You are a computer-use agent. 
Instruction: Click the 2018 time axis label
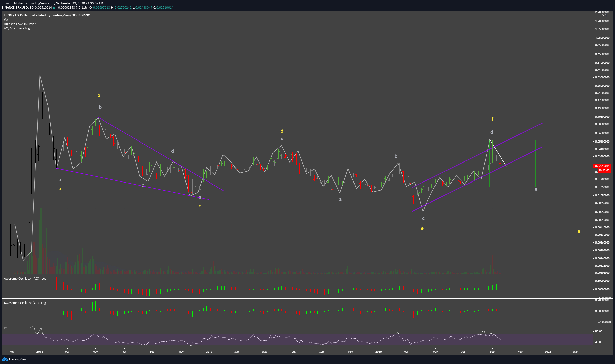40,351
